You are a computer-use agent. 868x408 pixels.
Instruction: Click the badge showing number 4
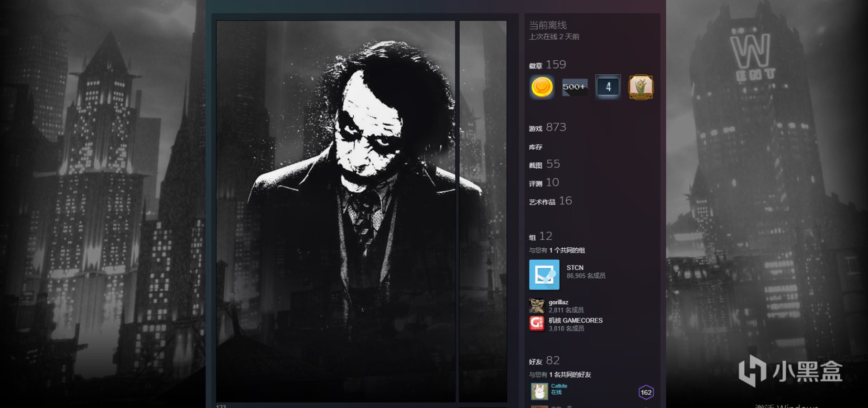[608, 87]
